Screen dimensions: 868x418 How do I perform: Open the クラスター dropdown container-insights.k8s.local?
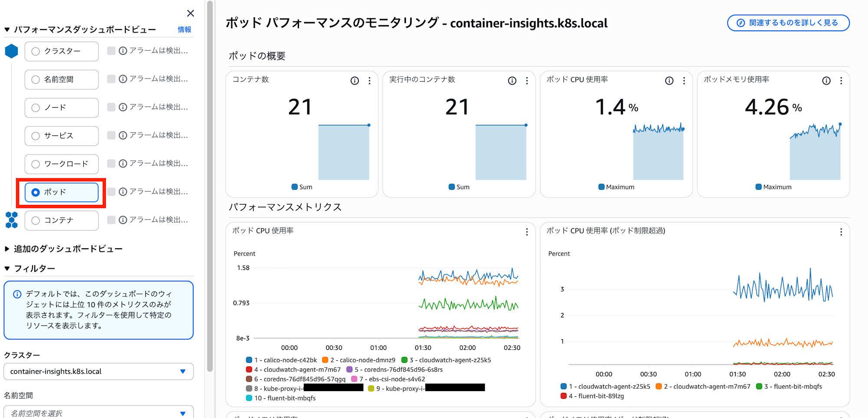coord(99,372)
